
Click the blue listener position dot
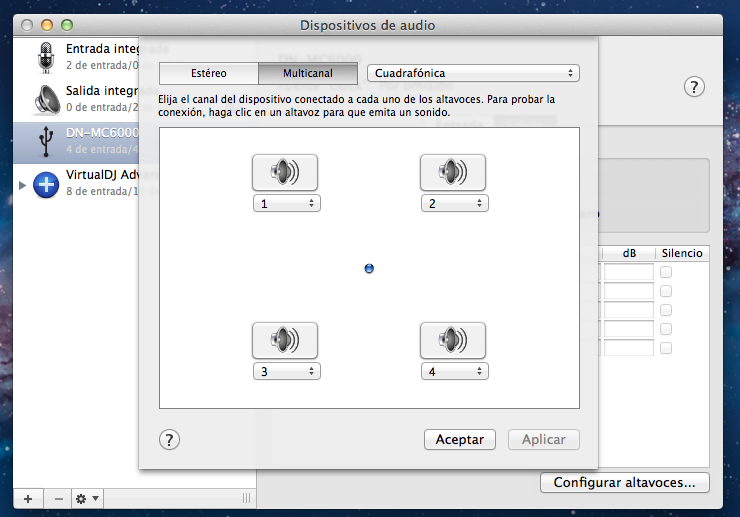coord(369,269)
